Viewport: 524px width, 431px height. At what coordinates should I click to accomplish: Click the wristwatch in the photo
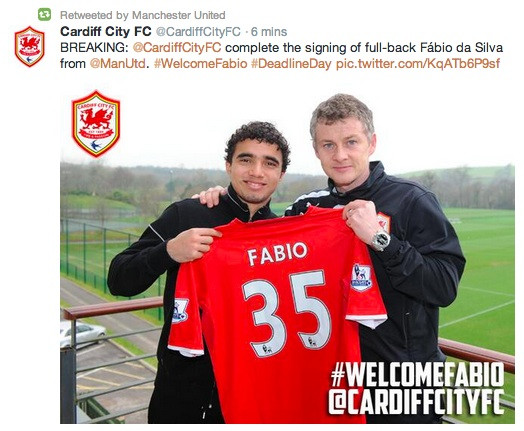[x=381, y=240]
